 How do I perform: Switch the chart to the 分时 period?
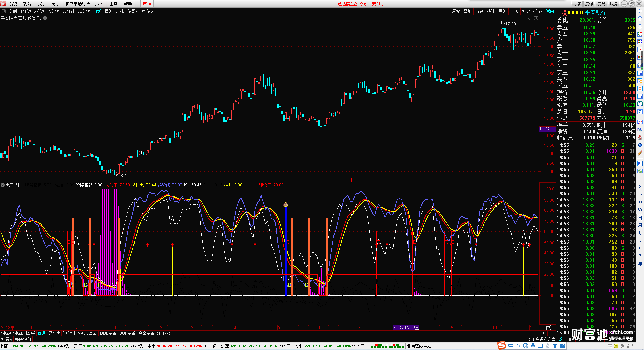tap(13, 11)
